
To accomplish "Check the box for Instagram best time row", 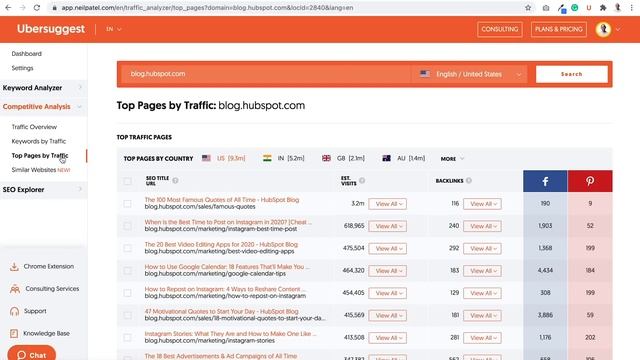I will (x=127, y=226).
